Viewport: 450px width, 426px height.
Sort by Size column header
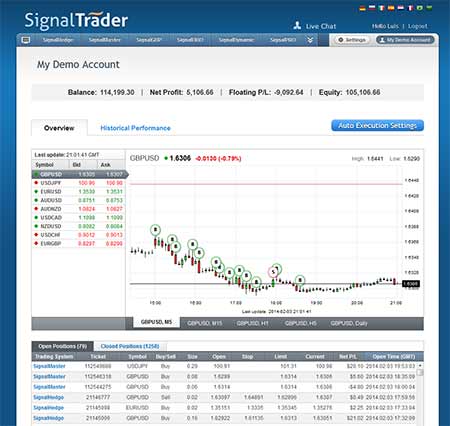click(x=192, y=357)
